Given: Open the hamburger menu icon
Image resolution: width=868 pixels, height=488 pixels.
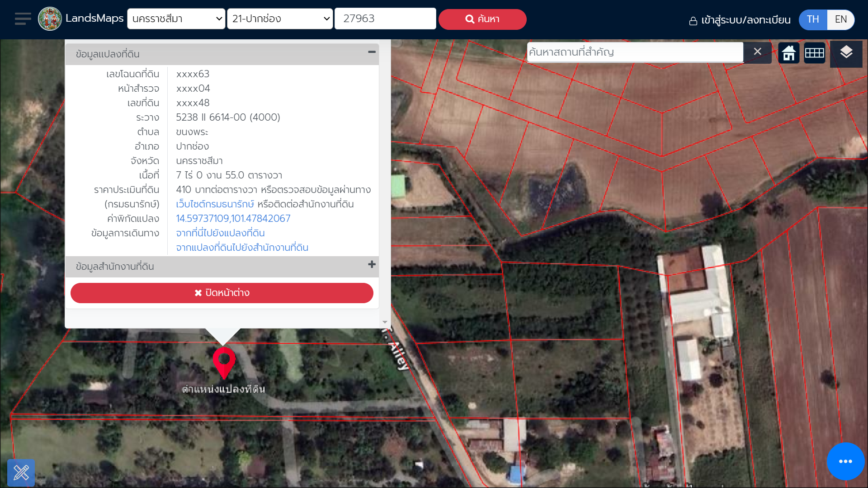Looking at the screenshot, I should pos(23,19).
